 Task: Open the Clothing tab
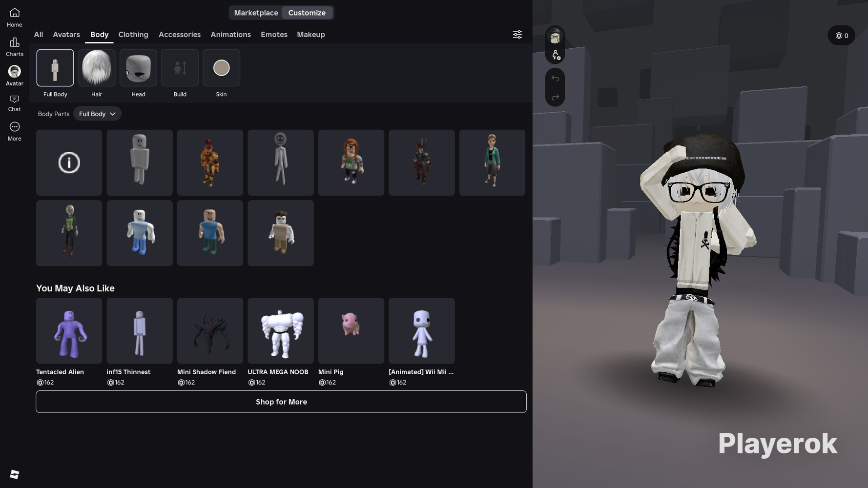tap(133, 35)
